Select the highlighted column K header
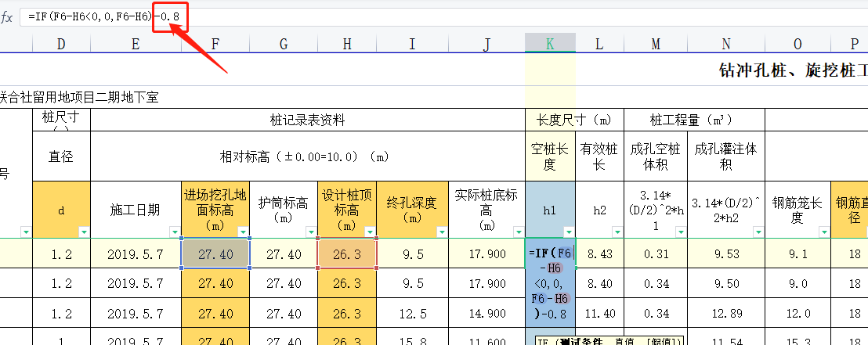This screenshot has height=345, width=868. click(550, 44)
